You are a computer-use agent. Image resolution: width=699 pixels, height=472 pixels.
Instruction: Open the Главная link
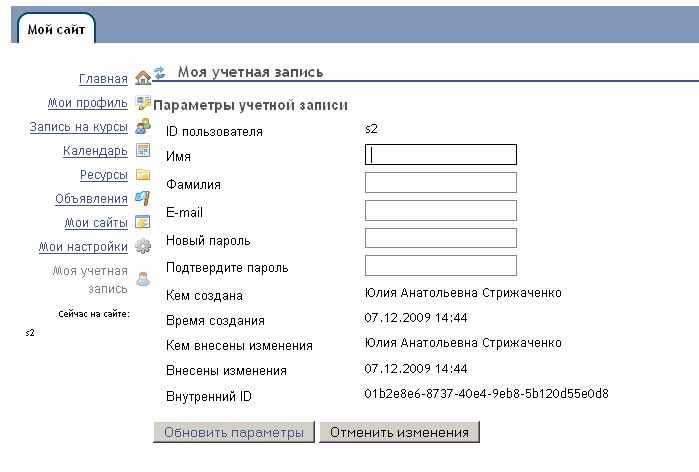point(103,79)
